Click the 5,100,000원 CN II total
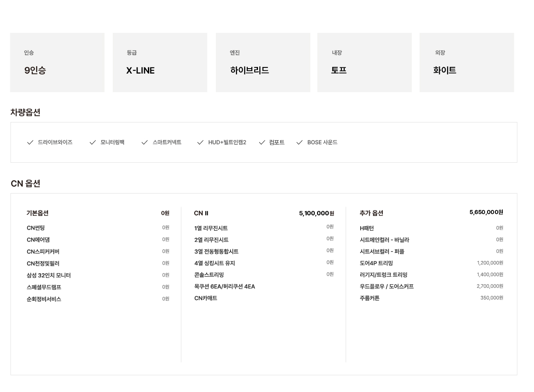 pyautogui.click(x=317, y=213)
